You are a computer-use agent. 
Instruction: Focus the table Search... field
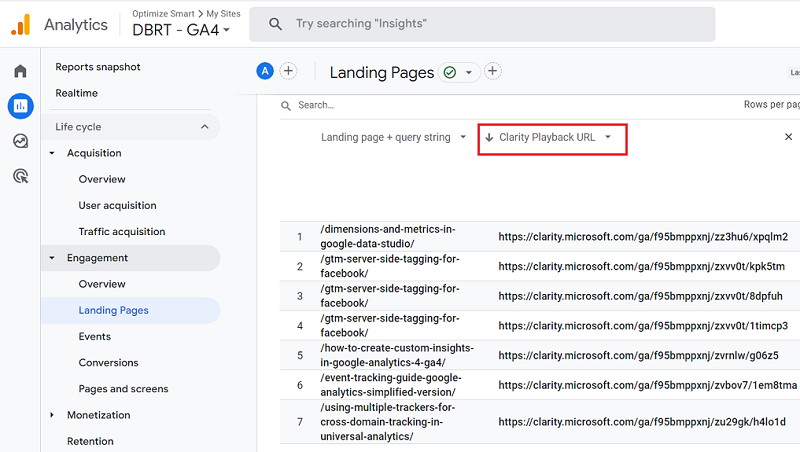pyautogui.click(x=316, y=105)
